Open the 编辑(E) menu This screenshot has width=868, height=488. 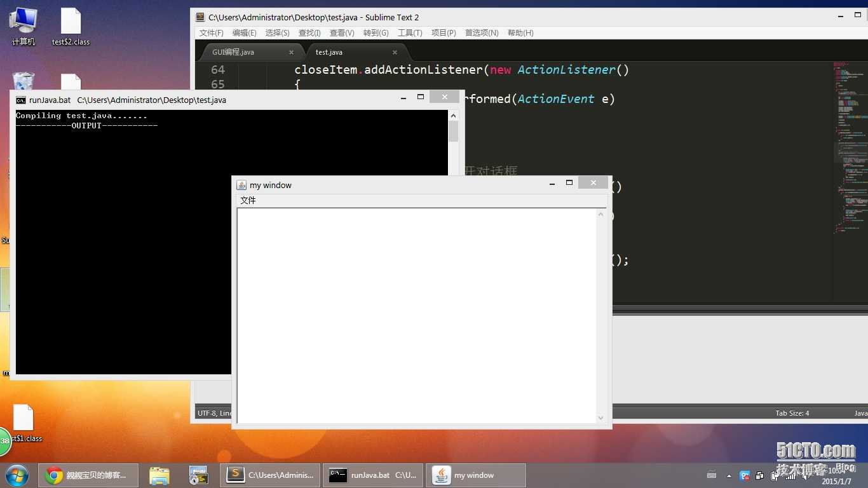tap(245, 33)
